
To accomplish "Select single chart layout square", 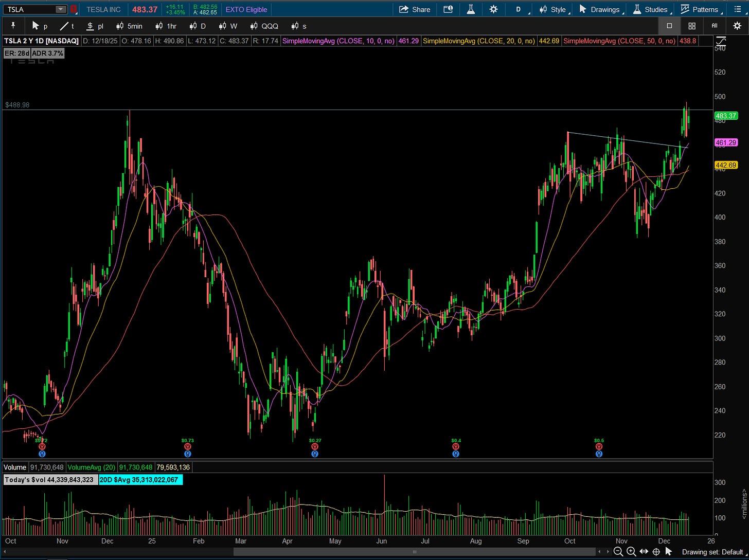I will click(x=669, y=26).
